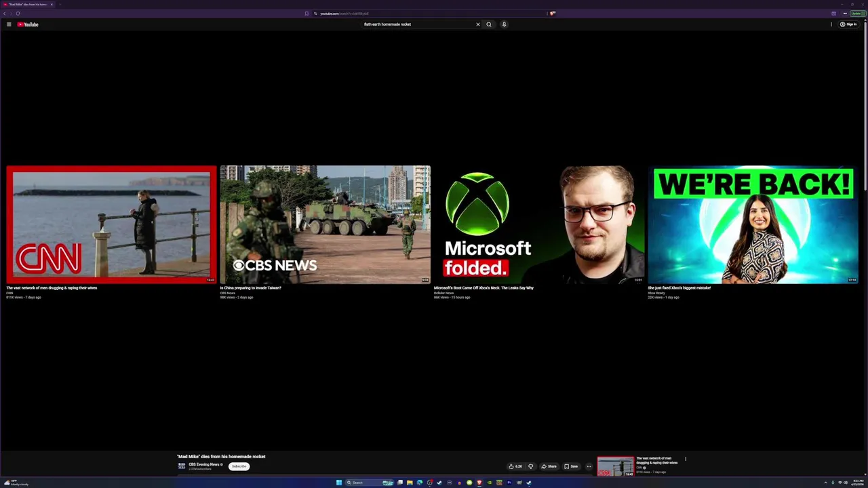The image size is (868, 488).
Task: Open options menu for sidebar CNN video
Action: click(x=686, y=459)
